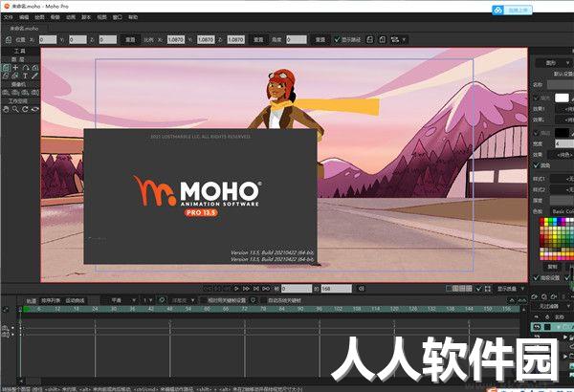Screen dimensions: 574x392
Task: Click the first flip-layer icon in options bar
Action: 369,39
